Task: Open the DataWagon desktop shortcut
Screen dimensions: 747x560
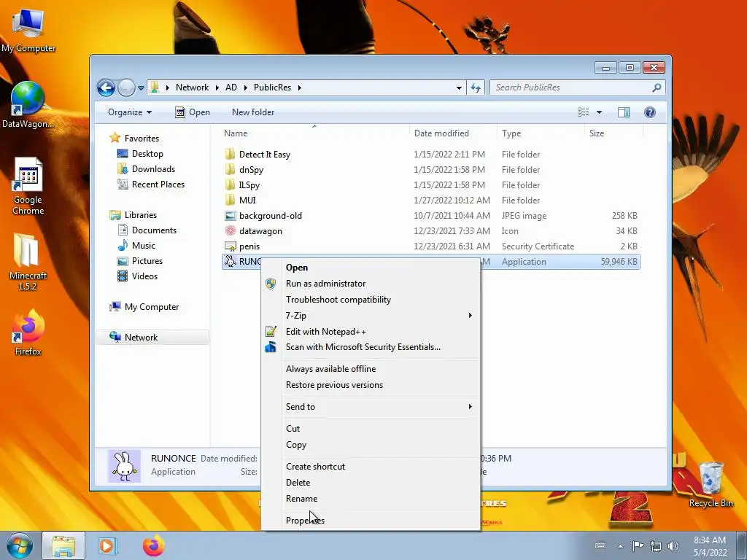Action: point(28,105)
